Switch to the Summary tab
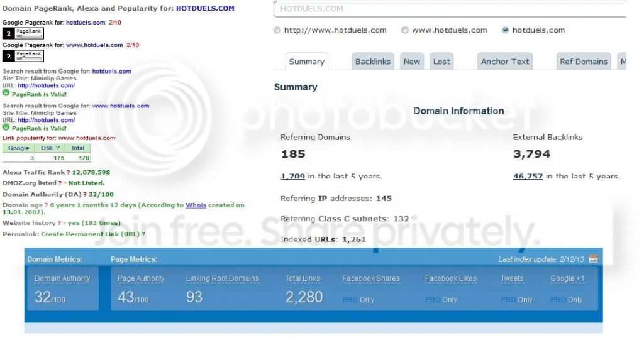Image resolution: width=644 pixels, height=338 pixels. click(x=306, y=62)
